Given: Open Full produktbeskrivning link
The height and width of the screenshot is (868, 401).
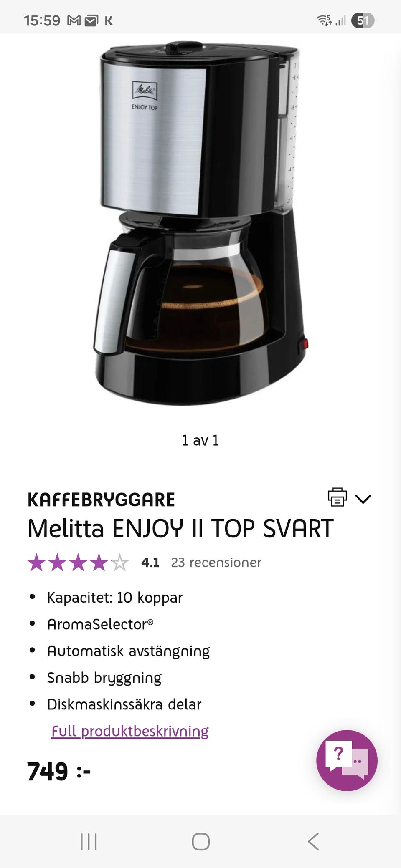Looking at the screenshot, I should click(130, 731).
